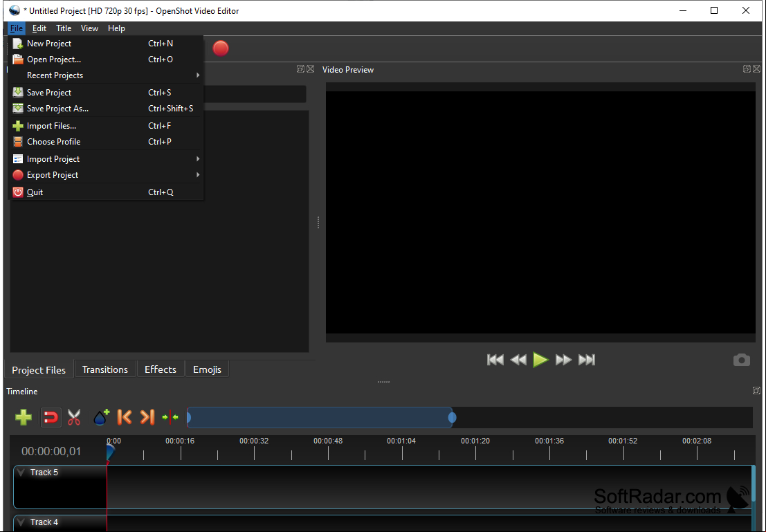Click the green plus Import Files icon
This screenshot has width=766, height=532.
18,126
